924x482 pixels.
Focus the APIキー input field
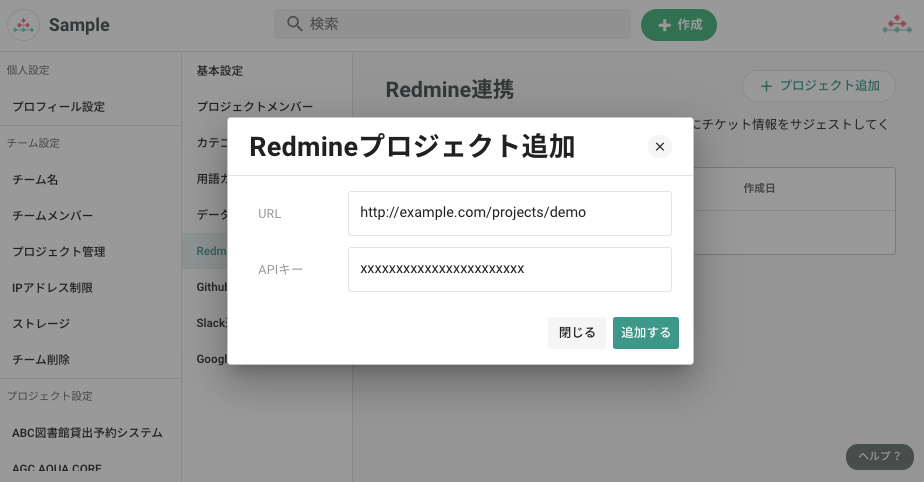click(x=510, y=269)
